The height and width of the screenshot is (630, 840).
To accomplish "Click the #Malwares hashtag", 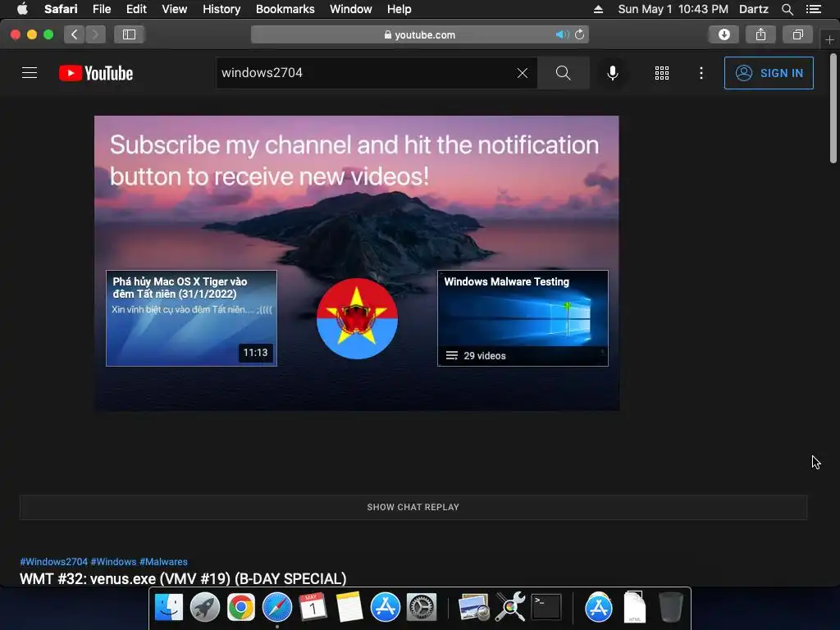I will coord(163,561).
